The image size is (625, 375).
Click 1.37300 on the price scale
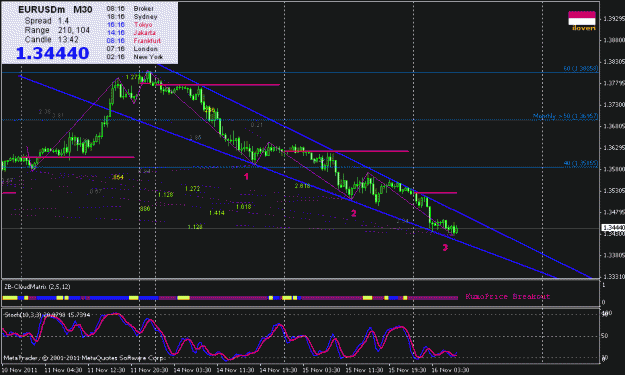coord(614,104)
